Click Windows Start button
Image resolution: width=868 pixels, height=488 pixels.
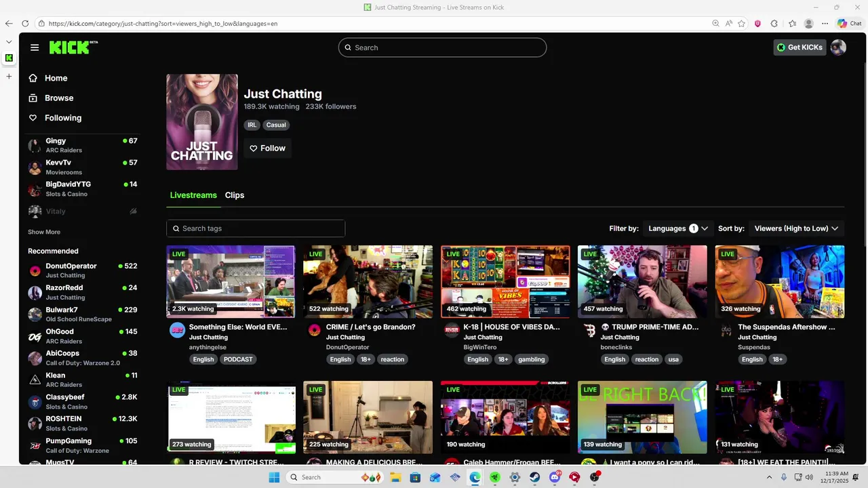click(x=274, y=477)
